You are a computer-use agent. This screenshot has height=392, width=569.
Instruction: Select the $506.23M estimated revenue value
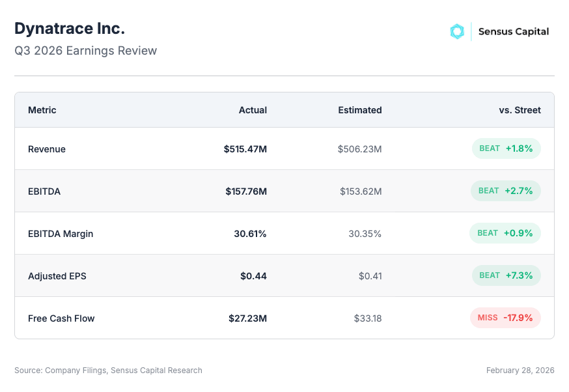click(359, 149)
